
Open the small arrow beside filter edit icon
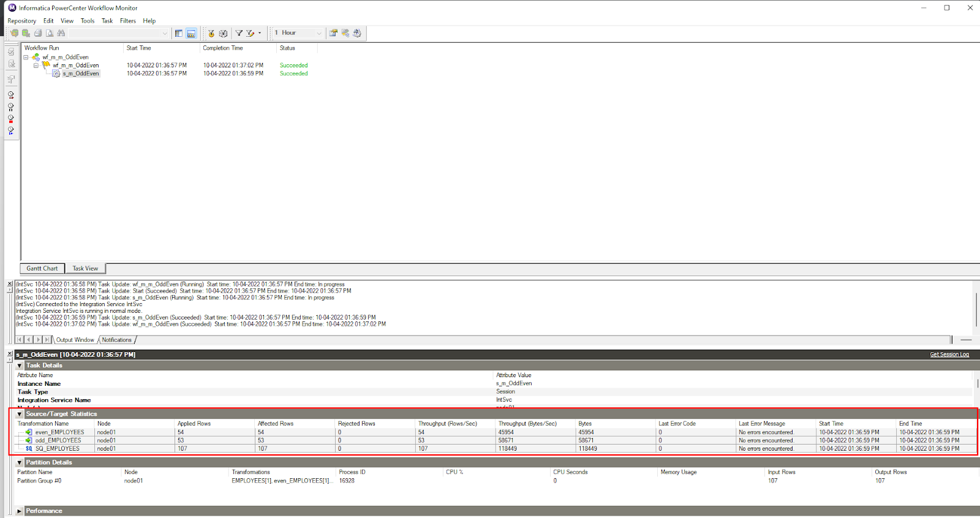pos(260,33)
